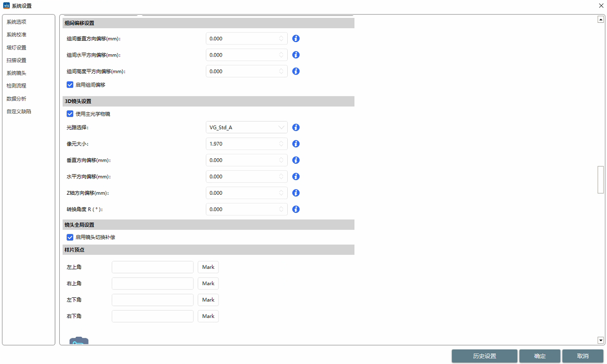Disable the 启用组间偏移 checkbox
This screenshot has width=607, height=364.
70,85
